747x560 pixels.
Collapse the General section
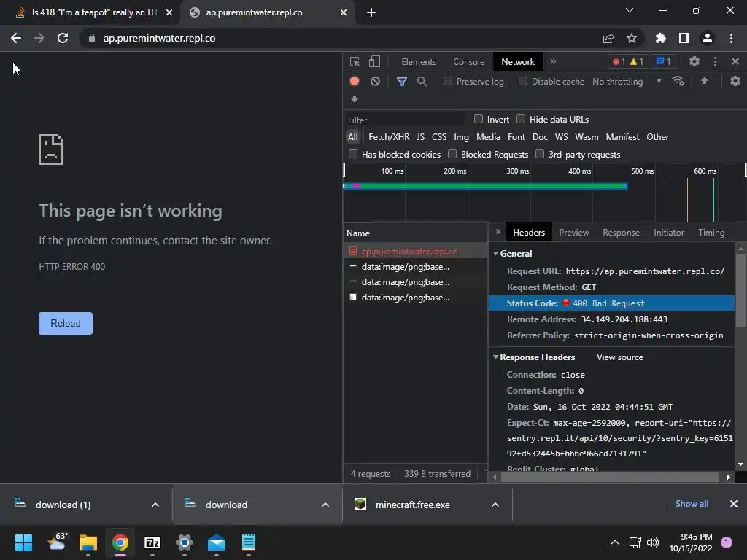pos(495,253)
